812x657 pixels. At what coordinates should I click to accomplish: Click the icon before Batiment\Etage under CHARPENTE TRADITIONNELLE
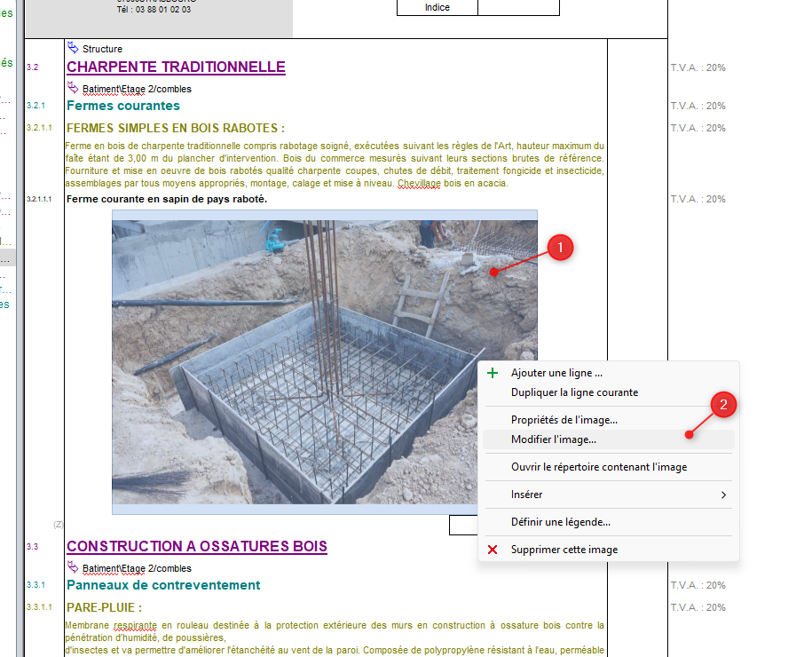point(73,88)
